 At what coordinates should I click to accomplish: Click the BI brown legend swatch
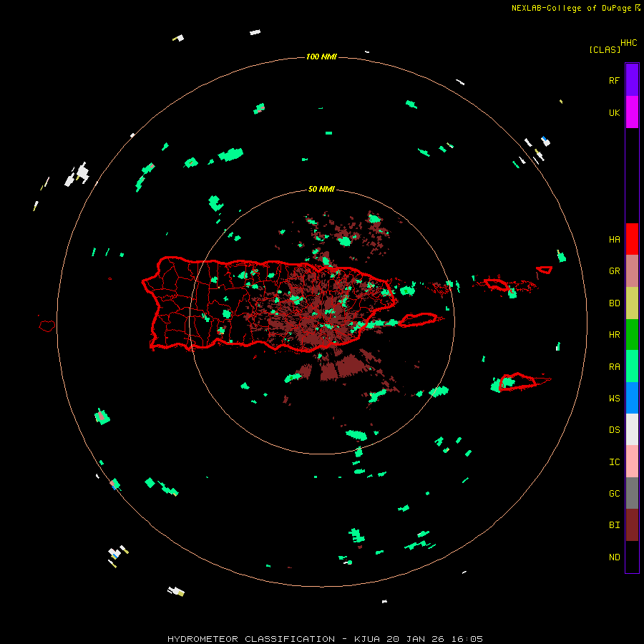click(632, 525)
